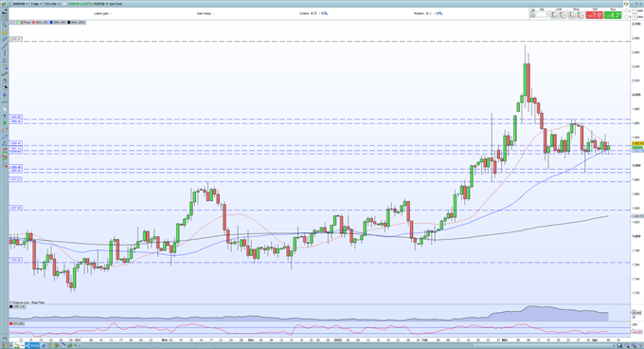Select the ruler measurement tool

[x=5, y=40]
